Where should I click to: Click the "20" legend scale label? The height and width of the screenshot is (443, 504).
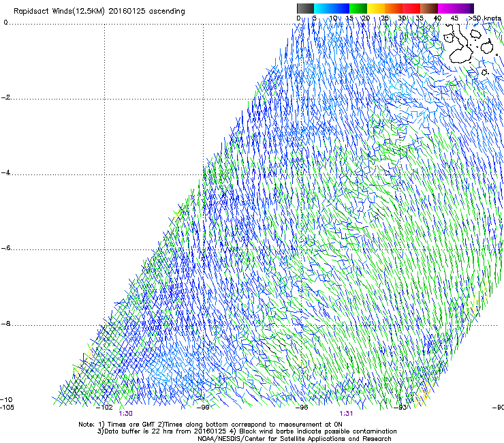366,18
